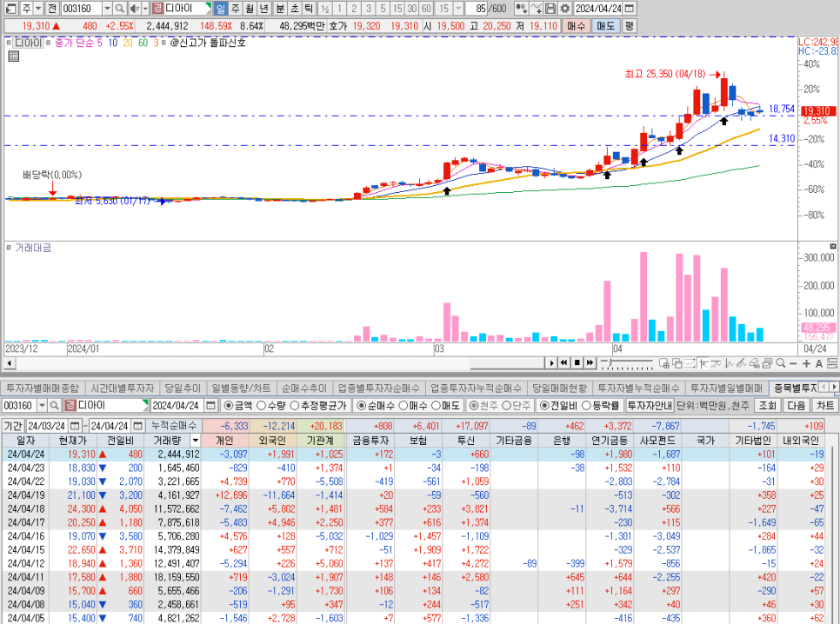
Task: Select the 전일비 radio button
Action: [x=544, y=406]
